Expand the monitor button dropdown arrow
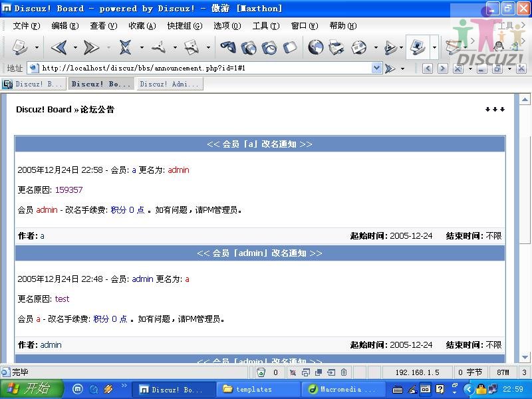532x399 pixels. pyautogui.click(x=434, y=47)
